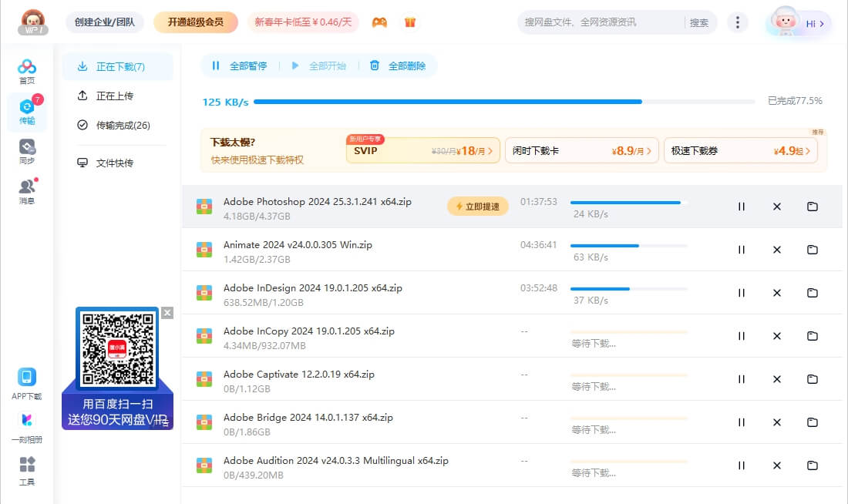Cancel the Adobe Audition 2024 download
Image resolution: width=848 pixels, height=504 pixels.
coord(776,465)
